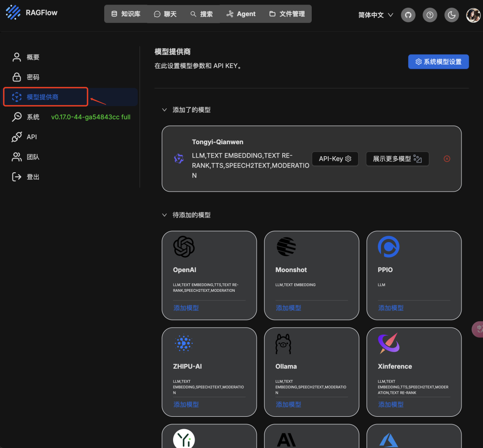Click the PPIO logo icon
The width and height of the screenshot is (483, 448).
pos(389,247)
